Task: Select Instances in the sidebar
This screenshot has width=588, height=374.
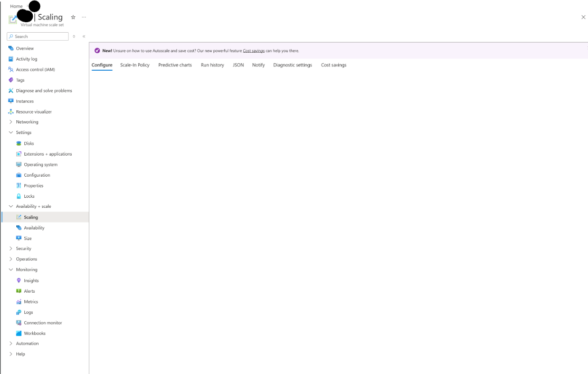Action: coord(25,101)
